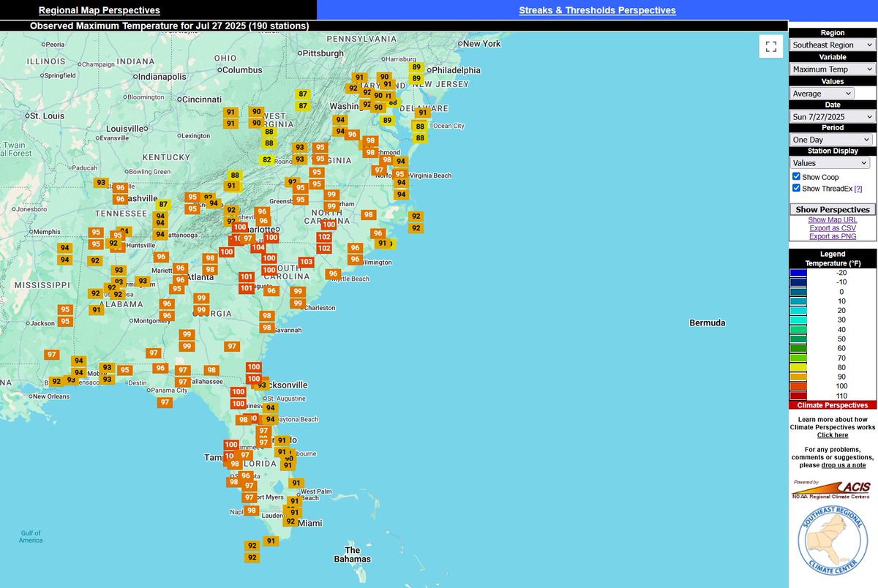Click the Southeast Regional Climate Center logo

pos(832,540)
